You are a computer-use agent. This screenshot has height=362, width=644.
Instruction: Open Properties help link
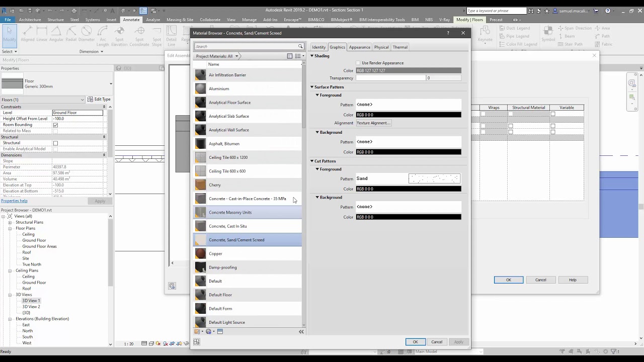14,201
